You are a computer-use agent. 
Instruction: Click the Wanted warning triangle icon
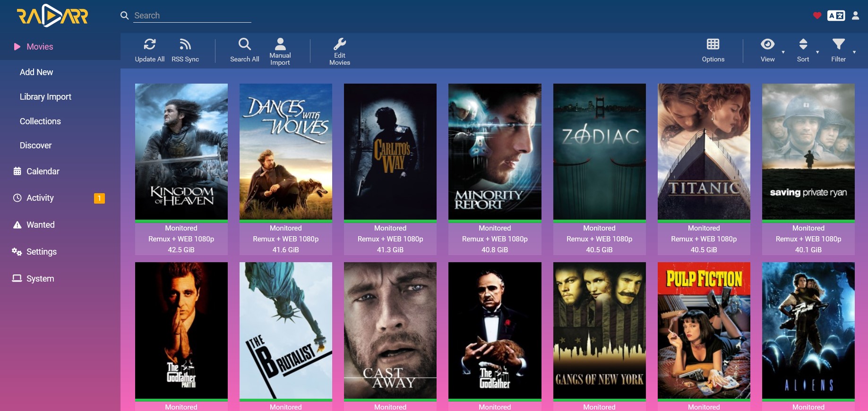17,225
